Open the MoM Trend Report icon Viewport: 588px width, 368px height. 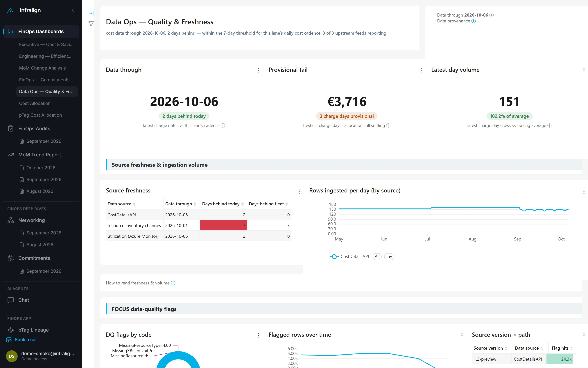pyautogui.click(x=11, y=155)
